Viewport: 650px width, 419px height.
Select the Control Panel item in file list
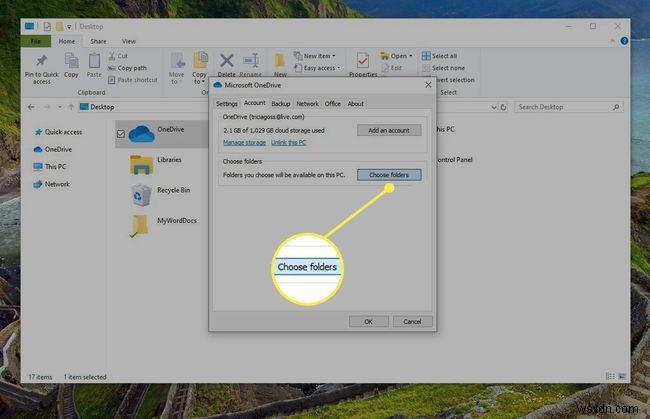pos(454,160)
